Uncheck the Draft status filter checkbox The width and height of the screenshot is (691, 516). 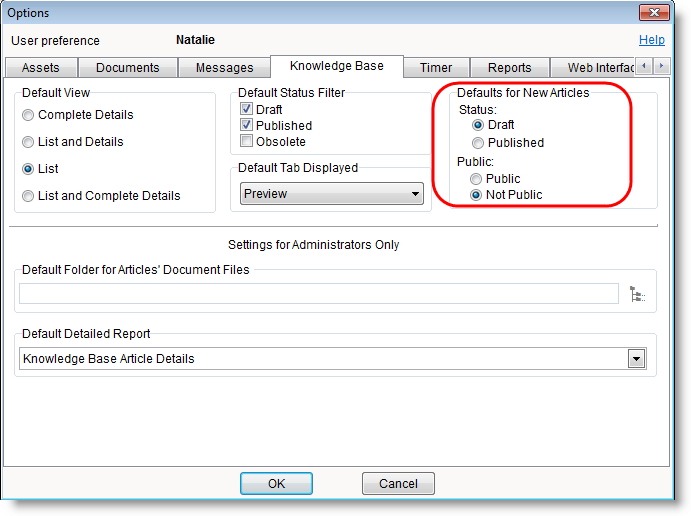[247, 110]
